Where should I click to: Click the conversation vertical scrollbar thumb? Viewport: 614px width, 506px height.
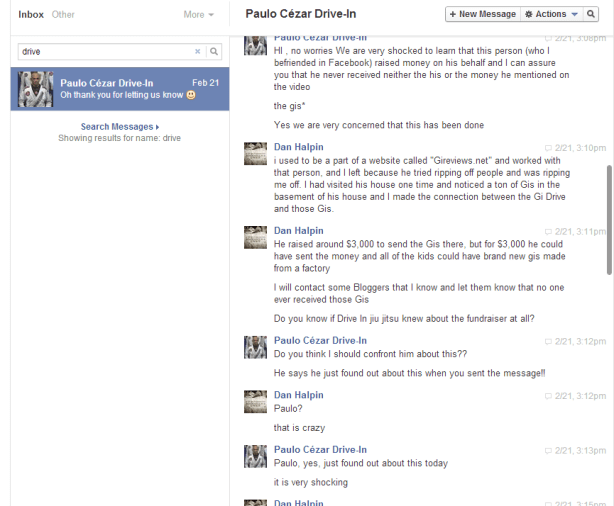pos(608,220)
